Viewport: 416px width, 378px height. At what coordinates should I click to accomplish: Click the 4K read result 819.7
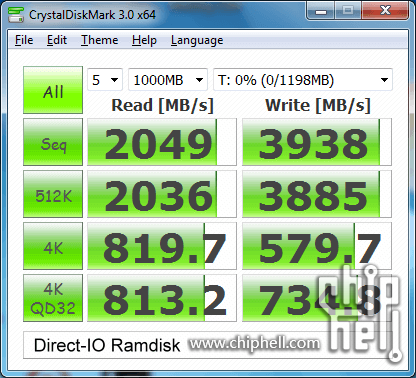click(162, 246)
